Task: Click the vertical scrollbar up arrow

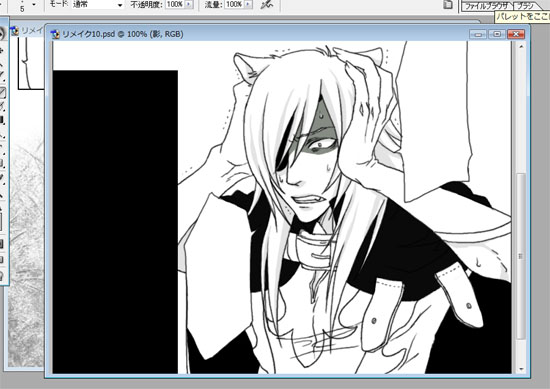Action: pos(521,46)
